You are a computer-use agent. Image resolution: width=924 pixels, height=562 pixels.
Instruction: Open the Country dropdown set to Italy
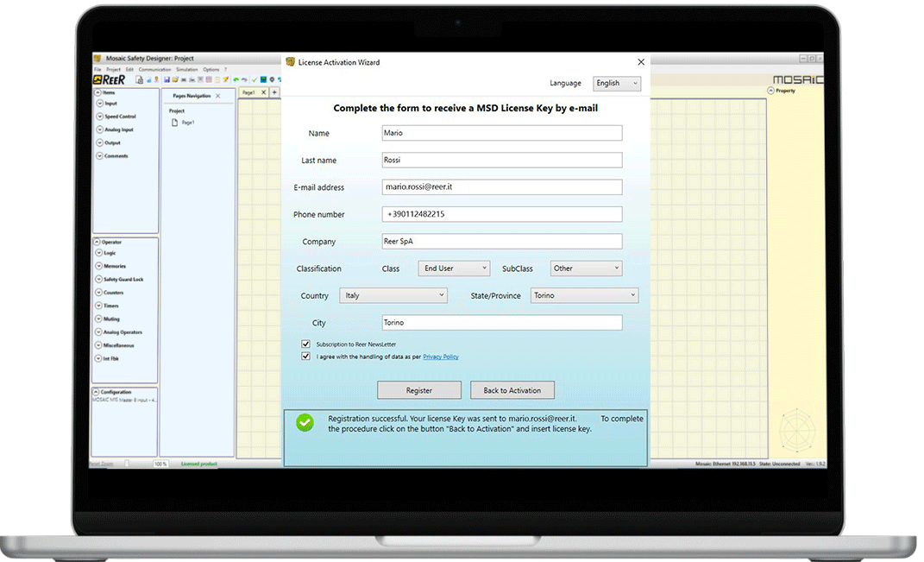(393, 295)
